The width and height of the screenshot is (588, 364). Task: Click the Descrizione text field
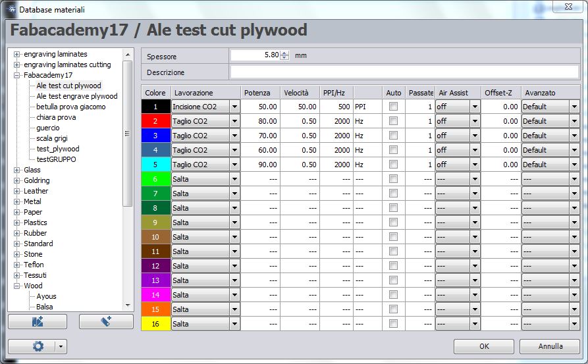[404, 72]
